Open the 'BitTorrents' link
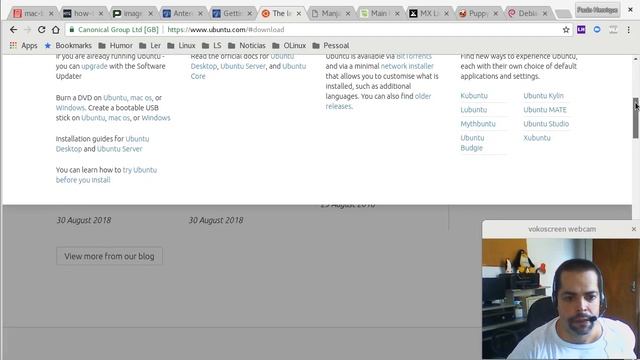Screen dimensions: 640x360 tap(414, 56)
